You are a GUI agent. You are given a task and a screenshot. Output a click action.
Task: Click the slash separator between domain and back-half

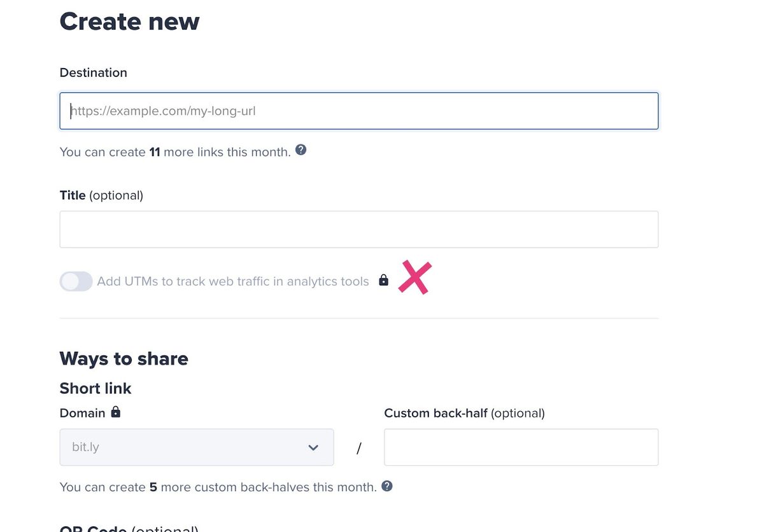[359, 448]
